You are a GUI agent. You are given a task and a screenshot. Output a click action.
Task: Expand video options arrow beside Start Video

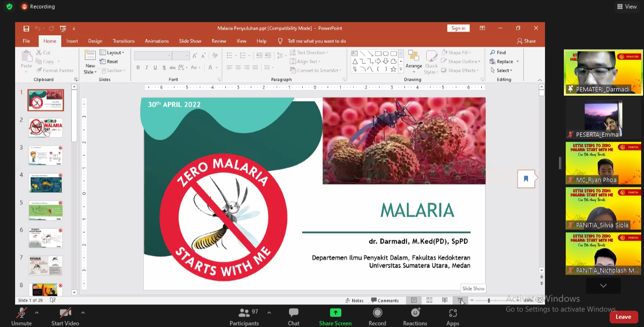tap(83, 312)
